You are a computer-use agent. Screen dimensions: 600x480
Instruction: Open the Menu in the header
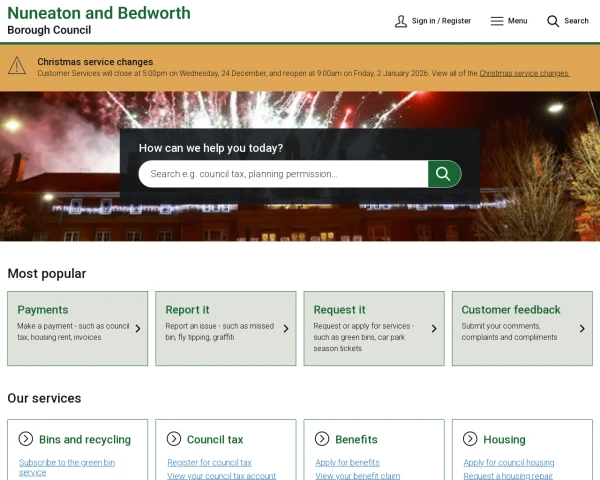[x=516, y=21]
